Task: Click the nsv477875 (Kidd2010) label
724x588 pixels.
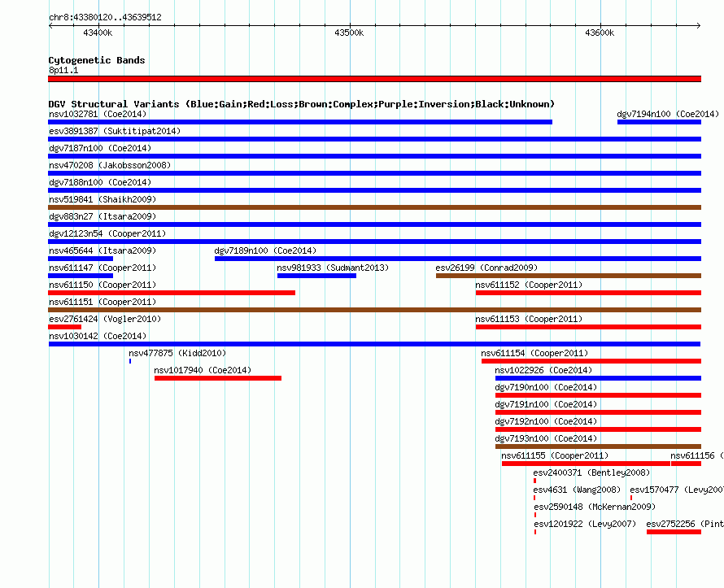Action: (178, 353)
